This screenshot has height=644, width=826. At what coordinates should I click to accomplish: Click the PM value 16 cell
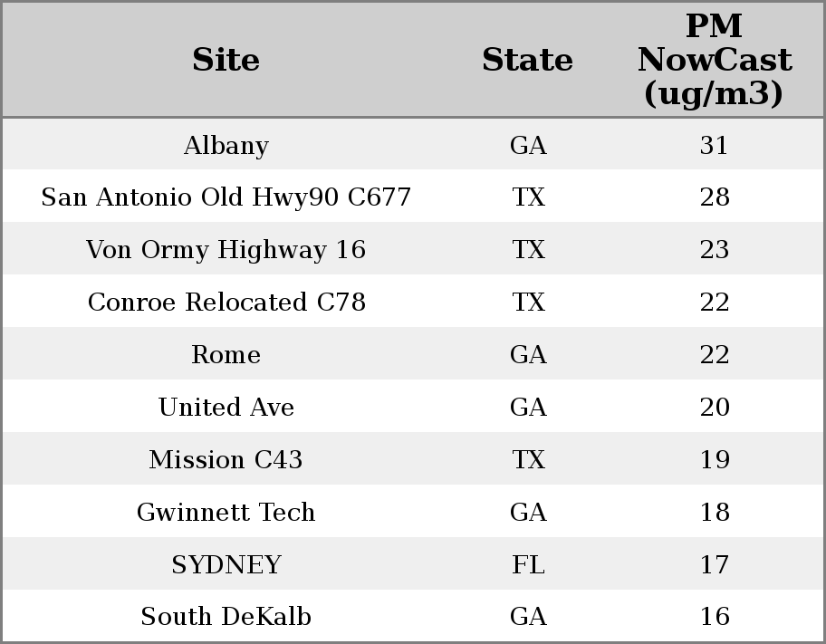click(714, 617)
